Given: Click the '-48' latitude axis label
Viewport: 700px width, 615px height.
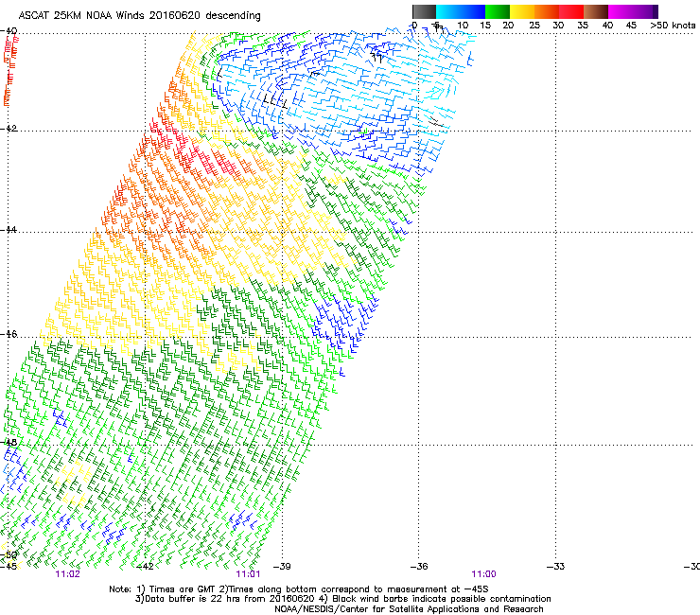Looking at the screenshot, I should tap(9, 442).
